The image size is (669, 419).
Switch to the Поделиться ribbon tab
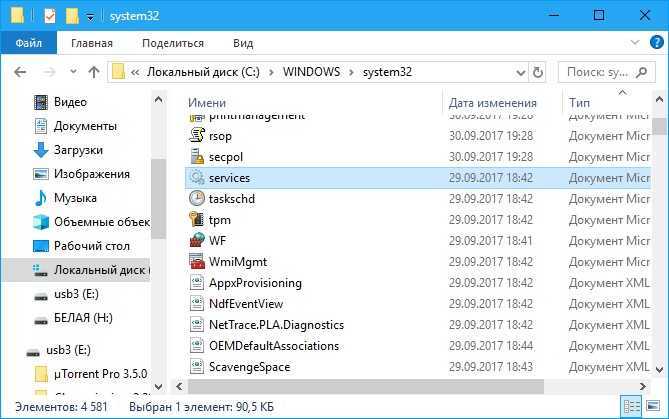coord(173,43)
